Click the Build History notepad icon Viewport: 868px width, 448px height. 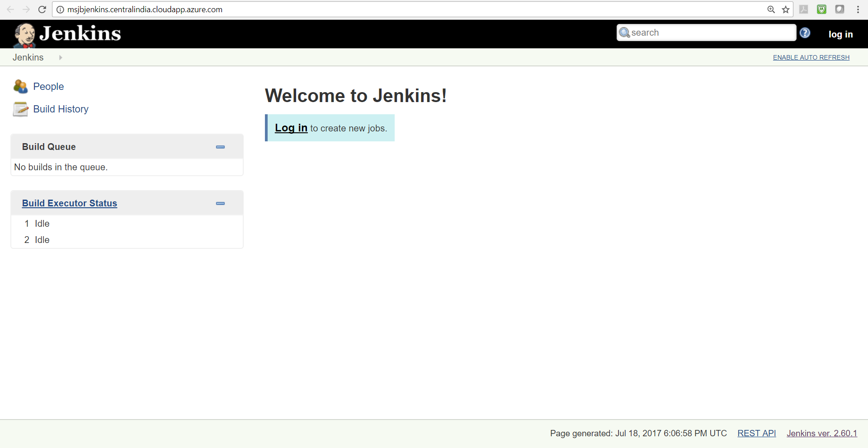click(20, 109)
